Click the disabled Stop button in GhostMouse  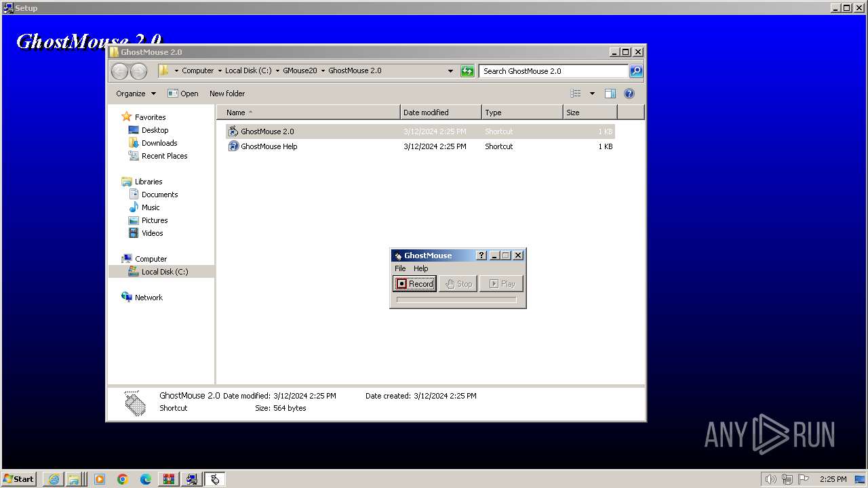458,284
